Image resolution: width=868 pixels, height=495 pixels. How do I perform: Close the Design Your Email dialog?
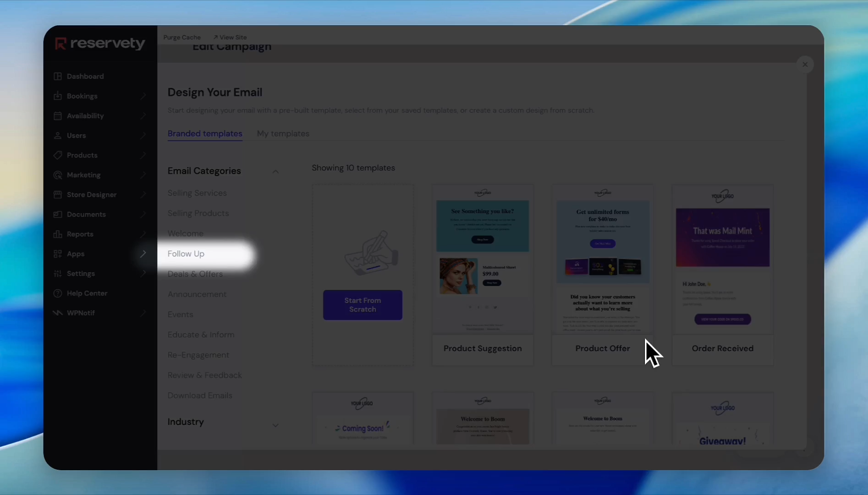tap(805, 65)
